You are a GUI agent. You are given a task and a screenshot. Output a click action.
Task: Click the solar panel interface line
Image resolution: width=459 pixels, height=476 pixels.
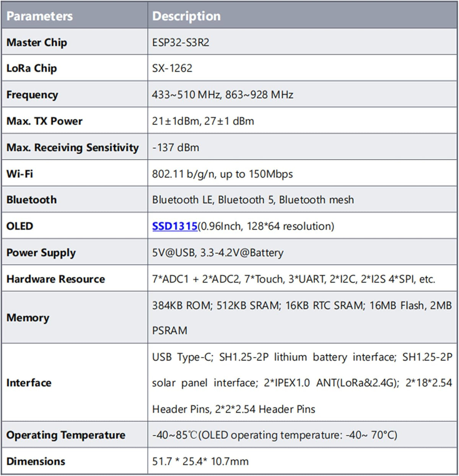302,383
